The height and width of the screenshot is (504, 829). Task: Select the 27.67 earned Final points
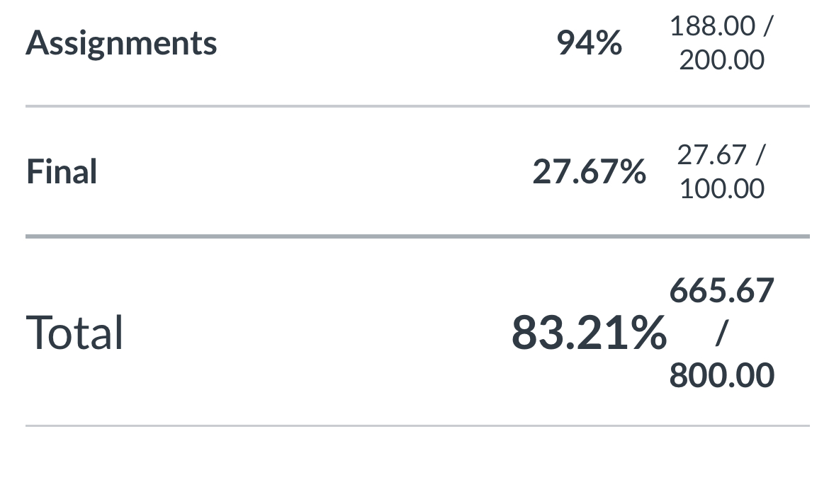(x=711, y=155)
